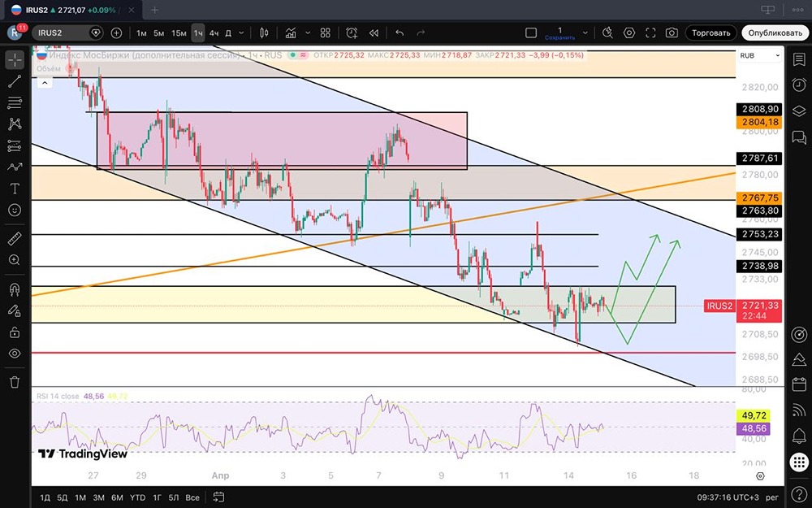The image size is (812, 508).
Task: Select the 1ч timeframe
Action: 198,33
